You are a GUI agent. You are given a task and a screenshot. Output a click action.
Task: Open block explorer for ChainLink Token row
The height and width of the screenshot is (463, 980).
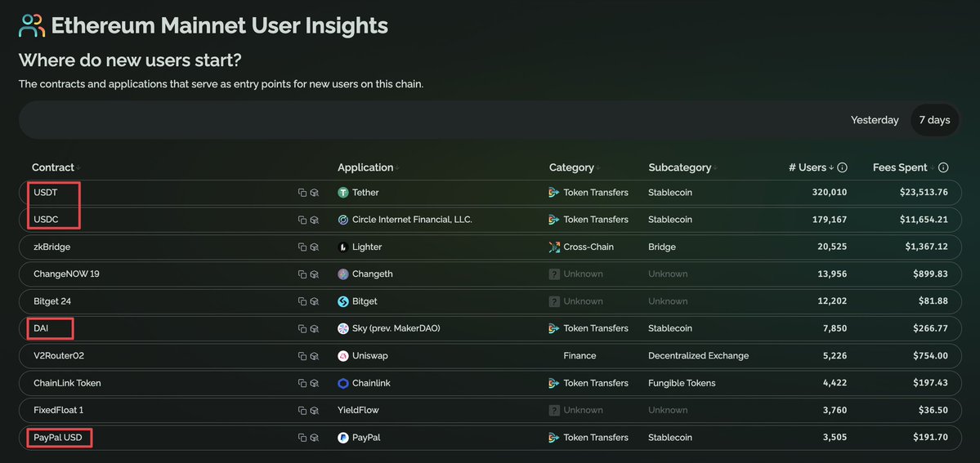click(x=315, y=383)
